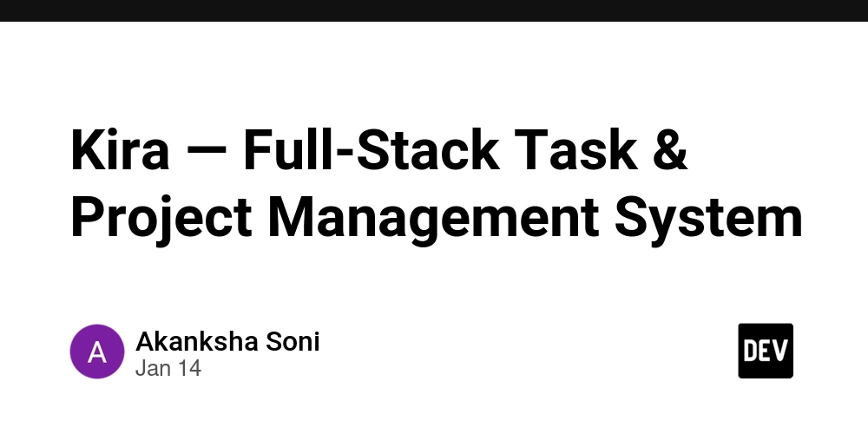Click the month Jan in the date

click(x=152, y=368)
